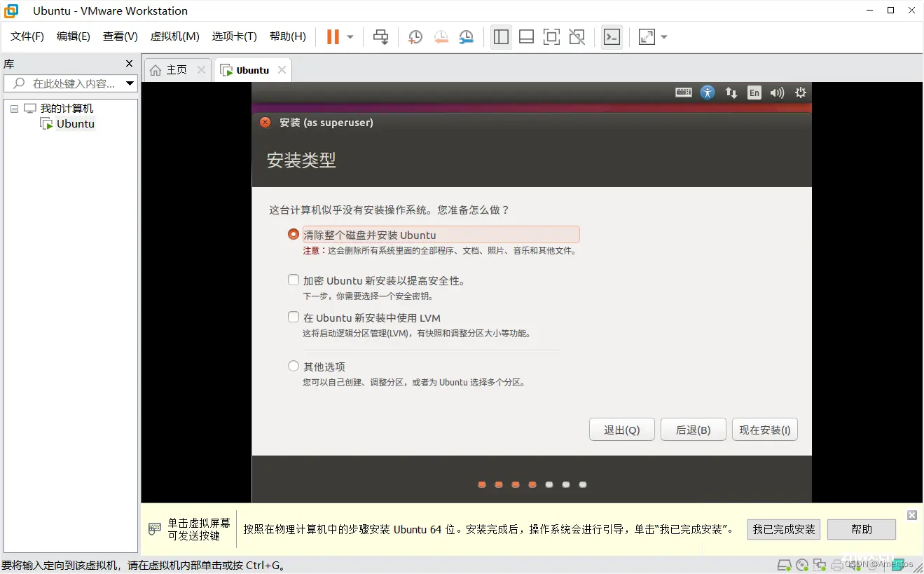
Task: Click the send Ctrl+Alt+Del toolbar icon
Action: 380,36
